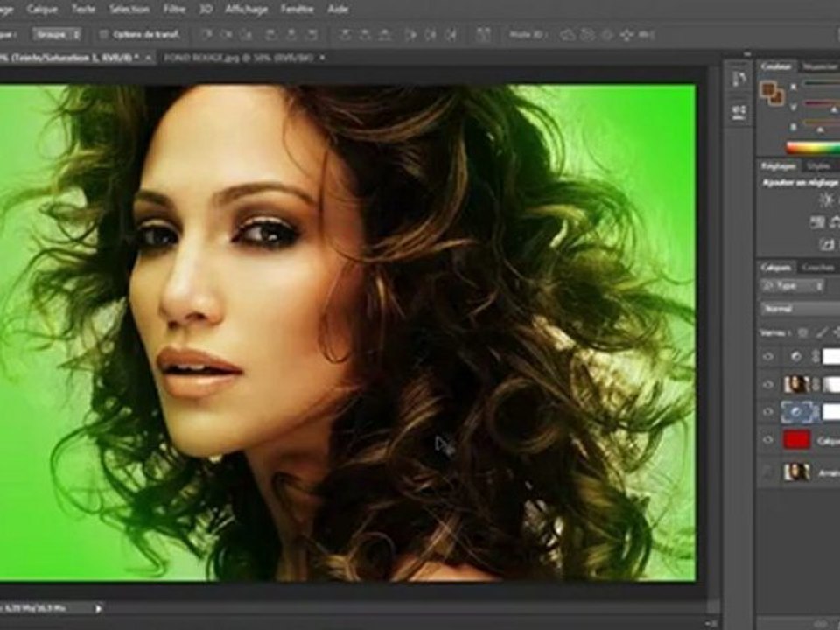
Task: Click the align vertical centers icon
Action: [x=226, y=35]
